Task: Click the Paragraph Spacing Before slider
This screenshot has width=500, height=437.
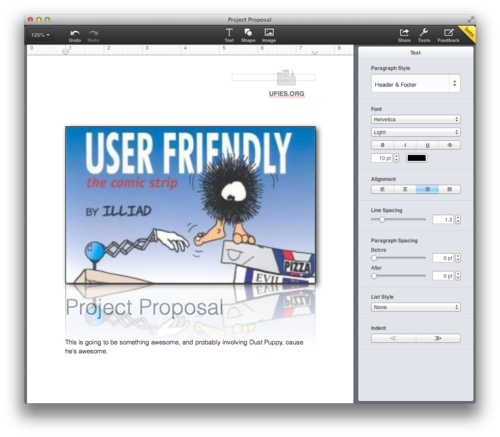Action: (398, 258)
